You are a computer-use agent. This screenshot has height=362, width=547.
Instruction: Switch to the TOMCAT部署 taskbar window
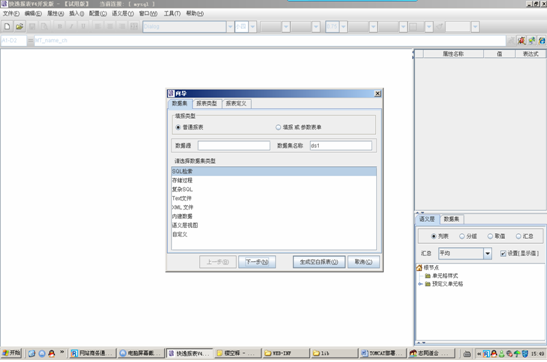383,353
